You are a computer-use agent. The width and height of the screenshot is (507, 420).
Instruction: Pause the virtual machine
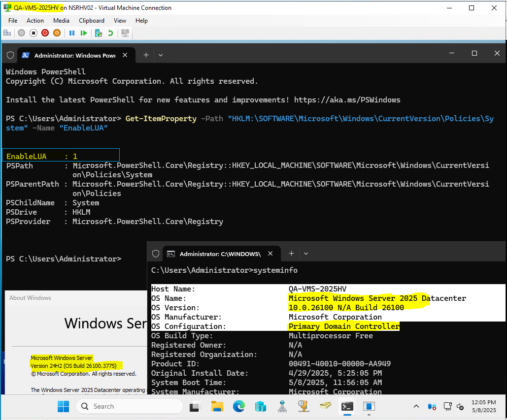(72, 33)
